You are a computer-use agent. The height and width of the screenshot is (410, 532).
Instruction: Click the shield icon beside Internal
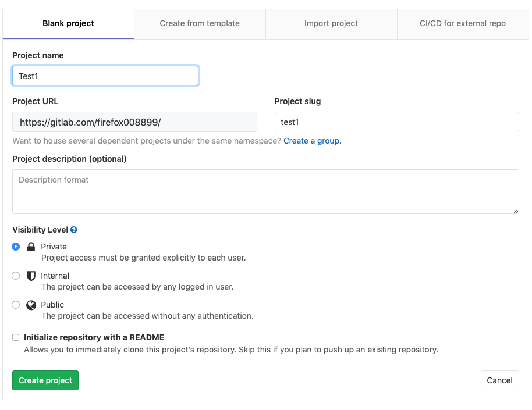(31, 276)
